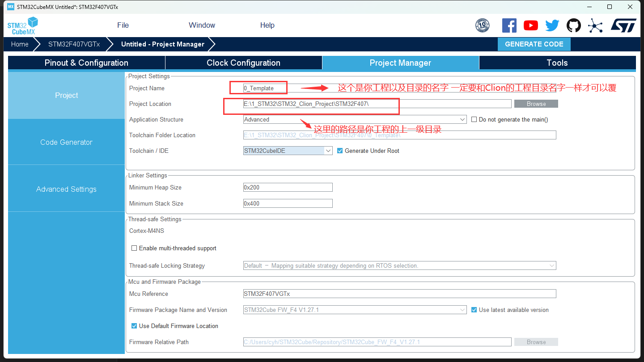Toggle Do not generate the main() checkbox

(x=475, y=119)
